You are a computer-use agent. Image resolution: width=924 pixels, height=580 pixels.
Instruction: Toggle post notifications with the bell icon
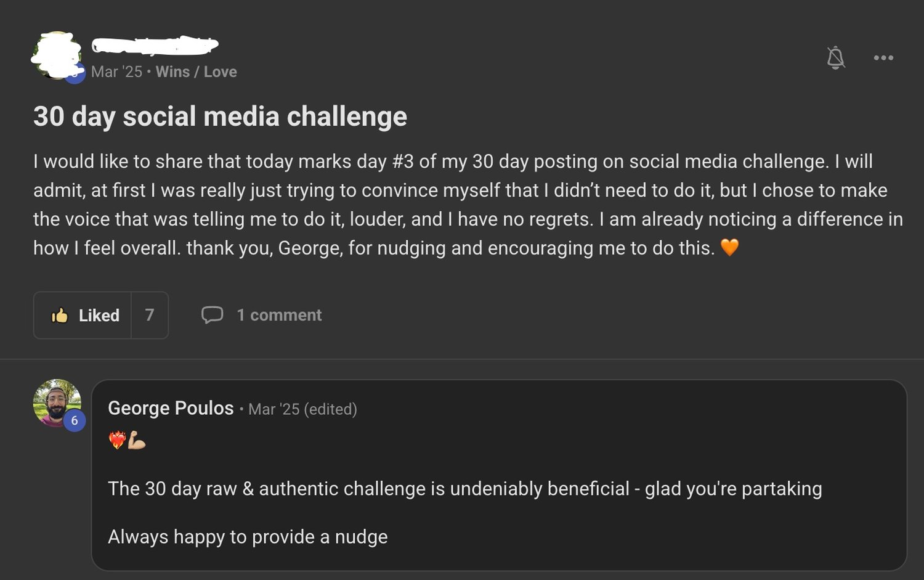[x=835, y=58]
